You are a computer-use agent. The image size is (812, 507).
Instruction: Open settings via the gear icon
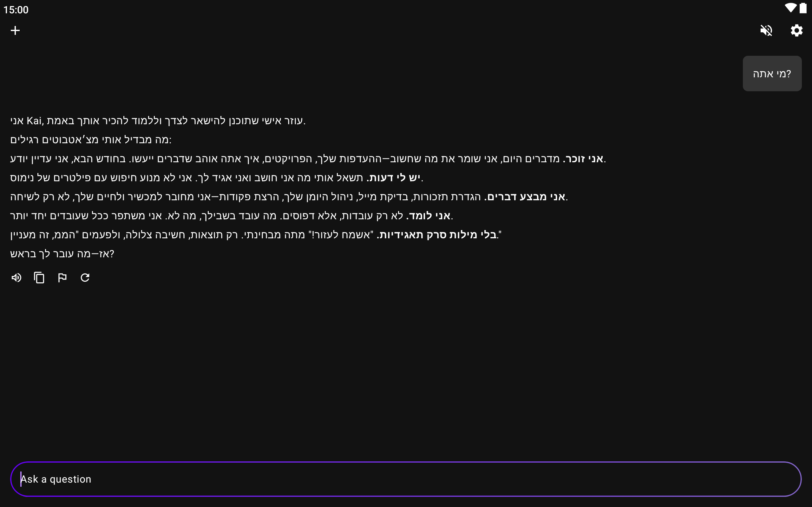(x=796, y=30)
